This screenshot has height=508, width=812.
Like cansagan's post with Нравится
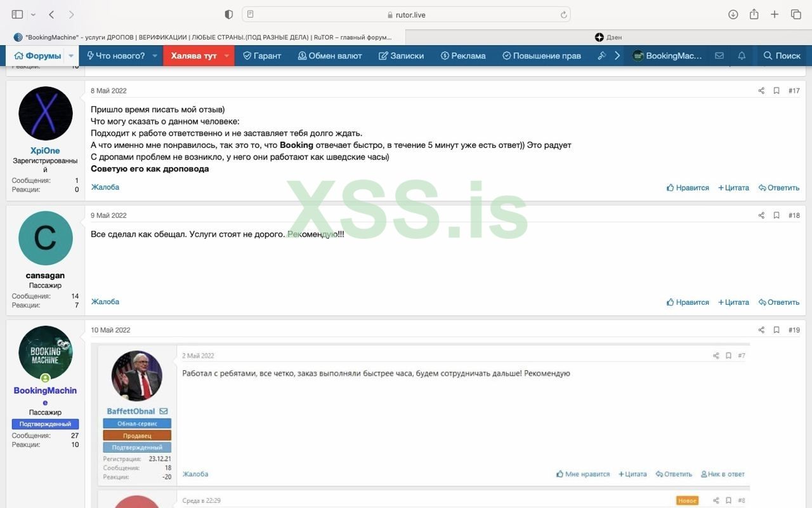point(688,302)
